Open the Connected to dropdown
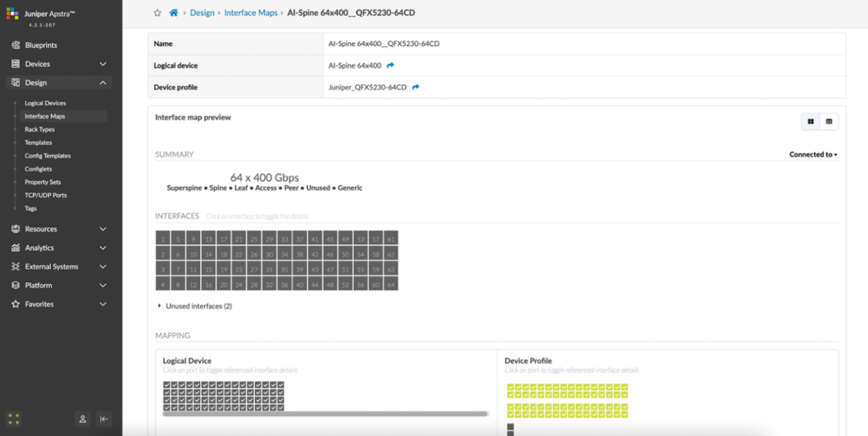The height and width of the screenshot is (436, 868). [x=813, y=155]
